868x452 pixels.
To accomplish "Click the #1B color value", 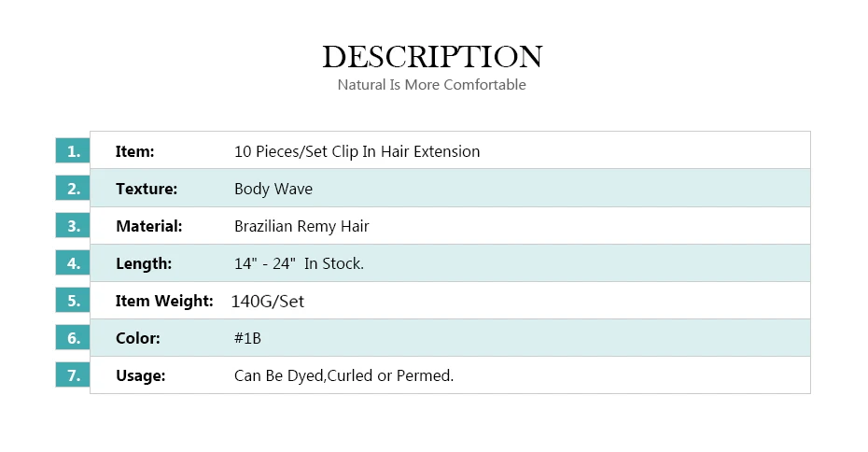I will click(x=247, y=338).
